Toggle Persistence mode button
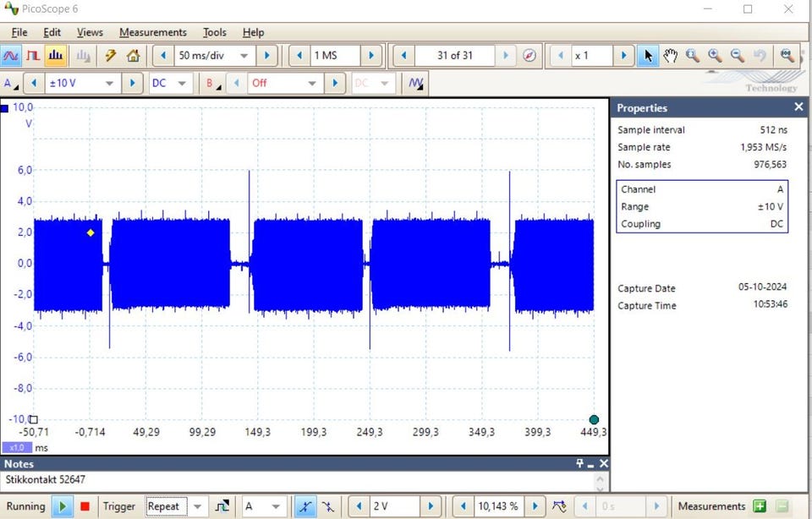This screenshot has height=519, width=812. [x=33, y=56]
